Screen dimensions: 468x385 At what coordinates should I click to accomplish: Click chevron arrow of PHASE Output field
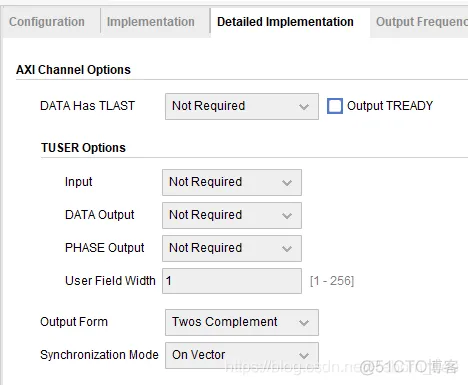287,249
